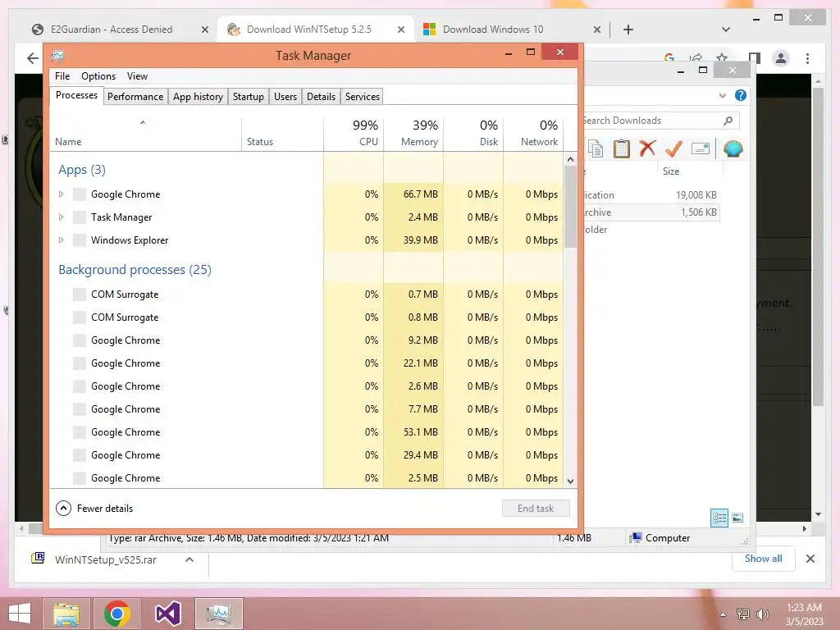Image resolution: width=840 pixels, height=630 pixels.
Task: Collapse view with Fewer details arrow
Action: [63, 509]
